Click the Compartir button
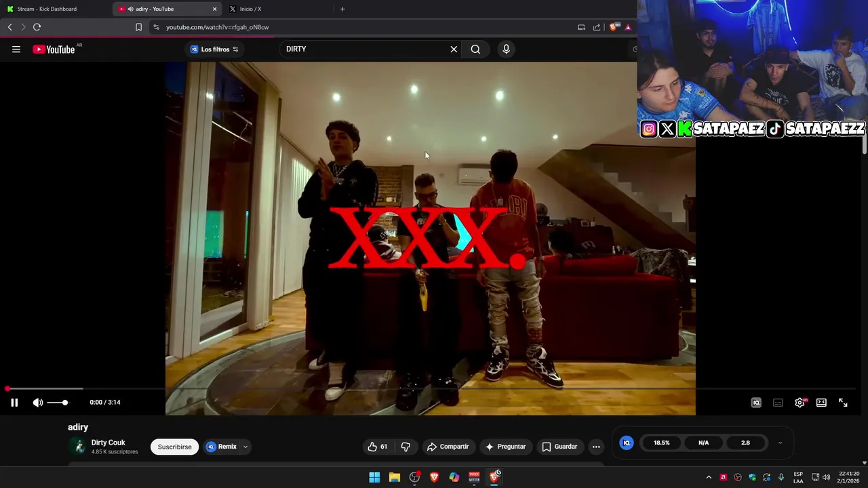The width and height of the screenshot is (868, 488). pyautogui.click(x=448, y=447)
